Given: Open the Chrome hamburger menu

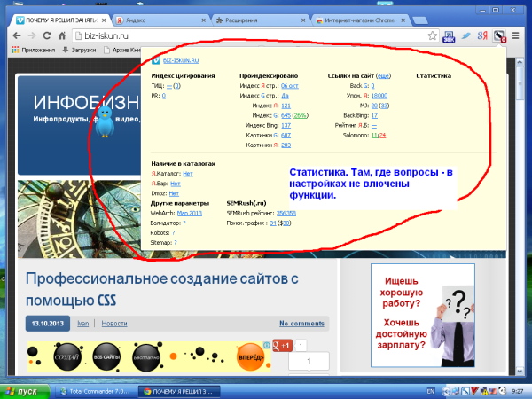Looking at the screenshot, I should click(x=515, y=35).
